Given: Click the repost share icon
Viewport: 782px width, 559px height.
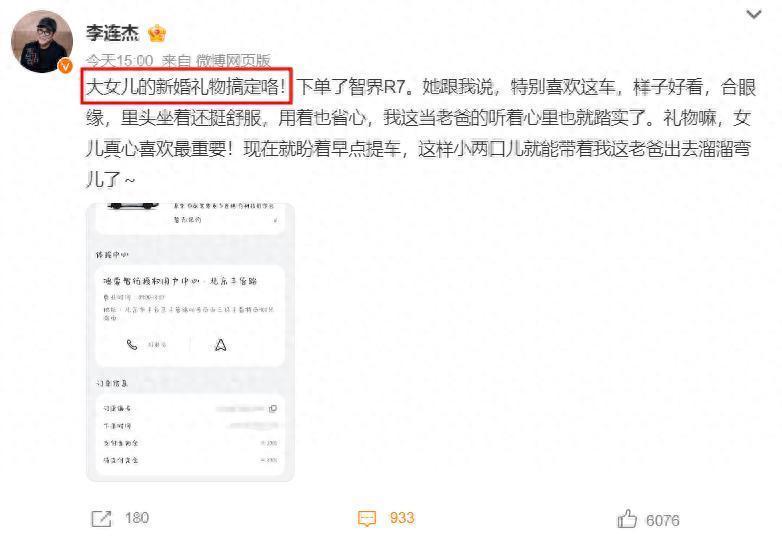Looking at the screenshot, I should tap(102, 519).
